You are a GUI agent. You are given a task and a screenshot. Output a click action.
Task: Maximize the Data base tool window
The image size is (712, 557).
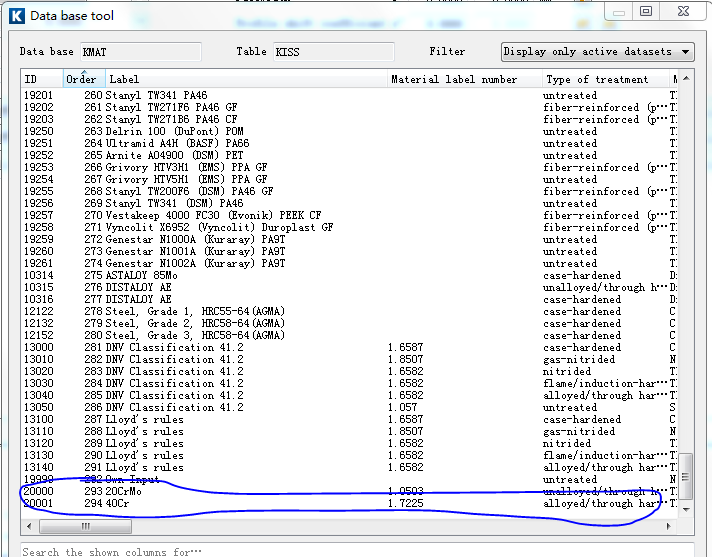tap(646, 11)
